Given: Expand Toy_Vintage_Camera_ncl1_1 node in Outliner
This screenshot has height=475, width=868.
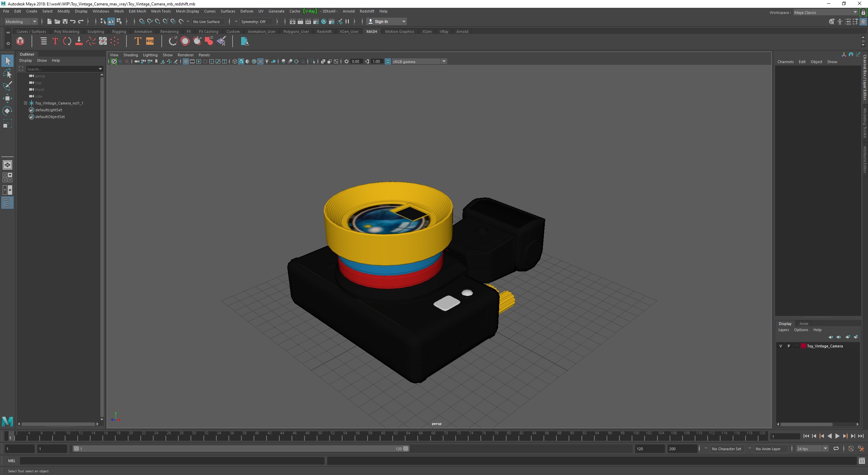Looking at the screenshot, I should tap(25, 103).
